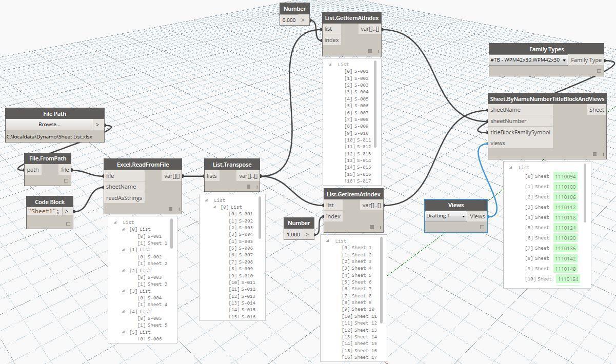Screen dimensions: 616x364
Task: Collapse the [2] List in Excel.ReadFromFile preview
Action: 124,271
